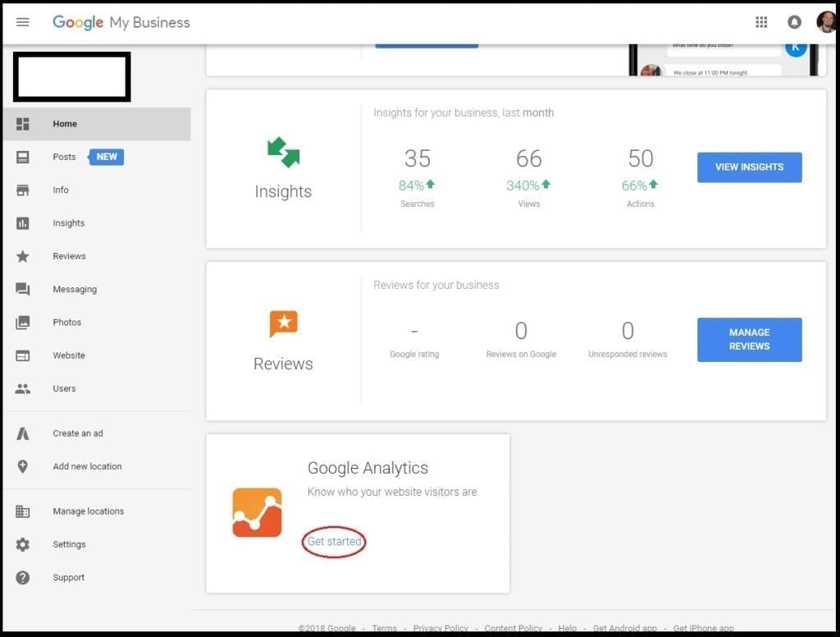Click the Settings gear icon

click(22, 545)
